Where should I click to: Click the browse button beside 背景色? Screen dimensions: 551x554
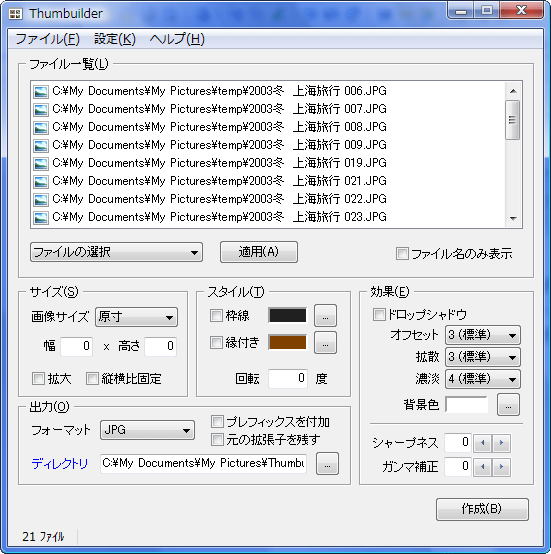pos(508,405)
